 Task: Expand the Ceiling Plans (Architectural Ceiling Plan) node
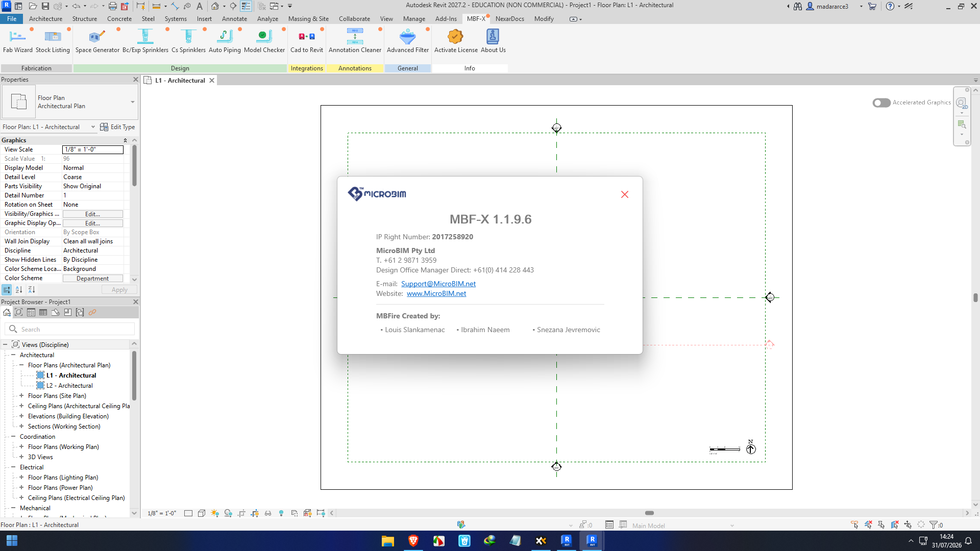(21, 406)
